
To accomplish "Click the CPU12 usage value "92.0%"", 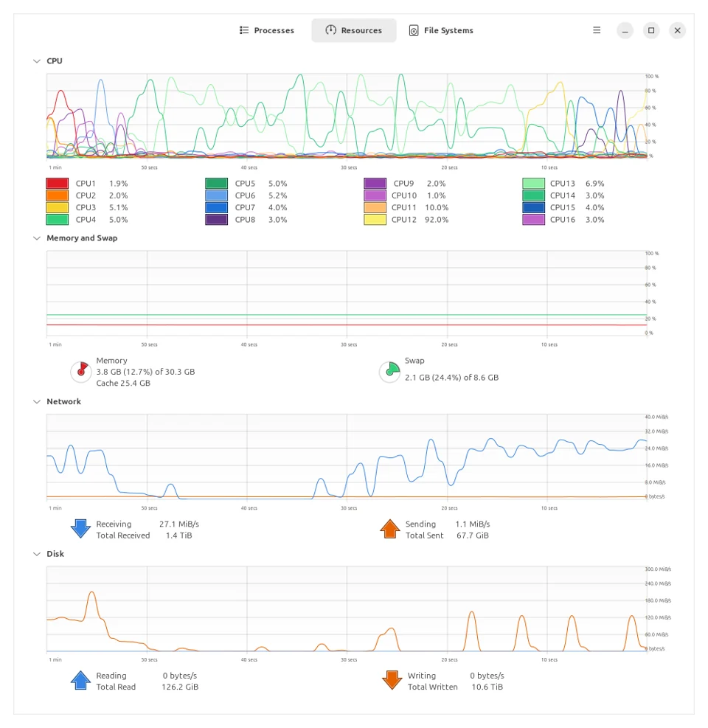I will pos(437,220).
